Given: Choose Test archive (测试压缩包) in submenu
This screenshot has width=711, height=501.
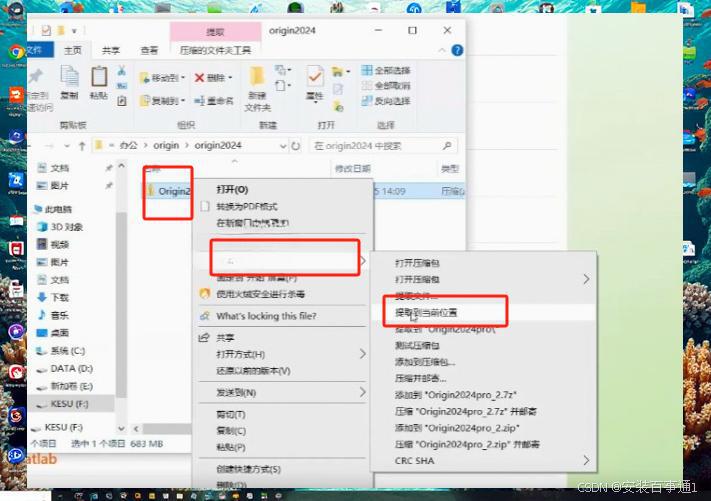Looking at the screenshot, I should (x=417, y=345).
